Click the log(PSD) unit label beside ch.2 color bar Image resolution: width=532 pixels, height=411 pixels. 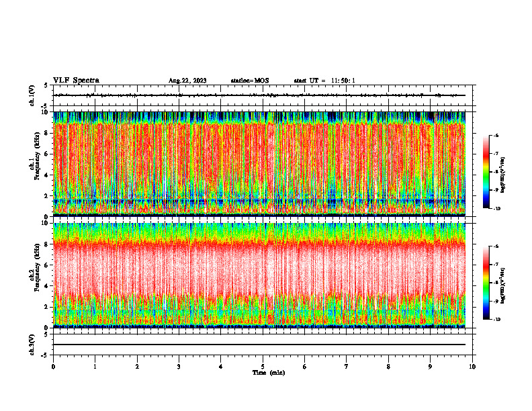click(503, 286)
